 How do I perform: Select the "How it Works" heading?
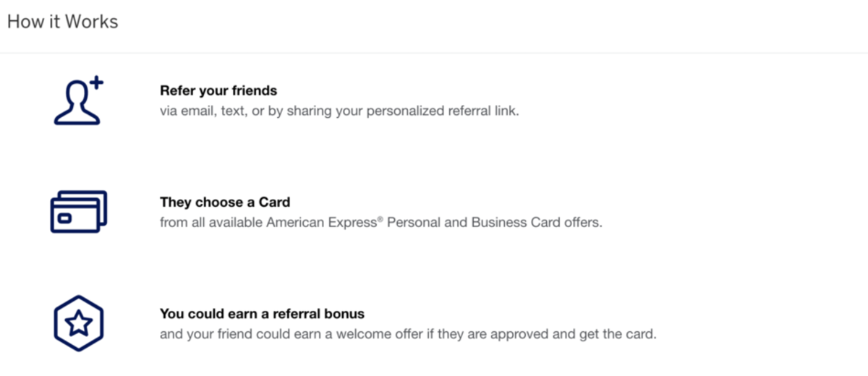pyautogui.click(x=62, y=22)
